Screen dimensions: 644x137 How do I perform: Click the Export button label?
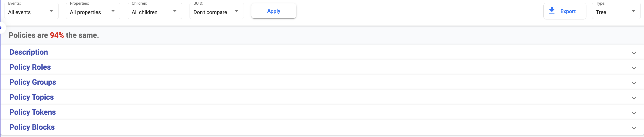(x=568, y=11)
